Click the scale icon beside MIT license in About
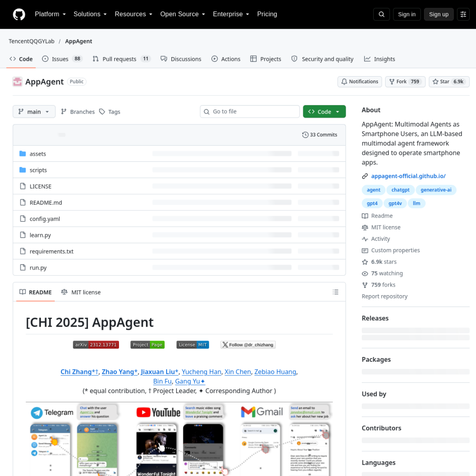This screenshot has height=476, width=476. 365,228
